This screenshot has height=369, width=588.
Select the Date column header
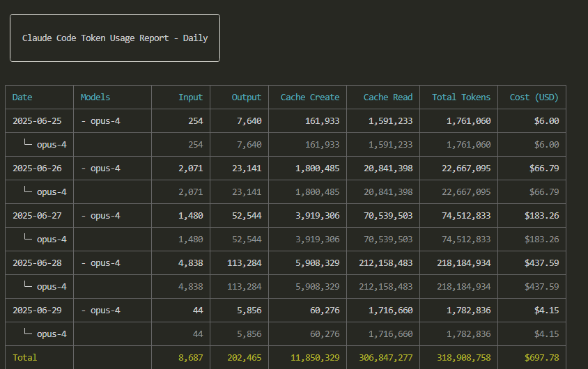coord(22,97)
